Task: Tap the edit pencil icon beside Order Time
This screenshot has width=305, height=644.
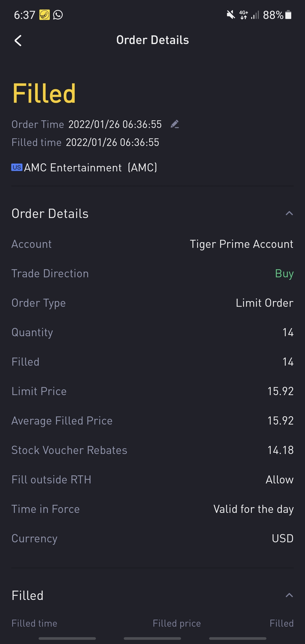Action: point(175,124)
